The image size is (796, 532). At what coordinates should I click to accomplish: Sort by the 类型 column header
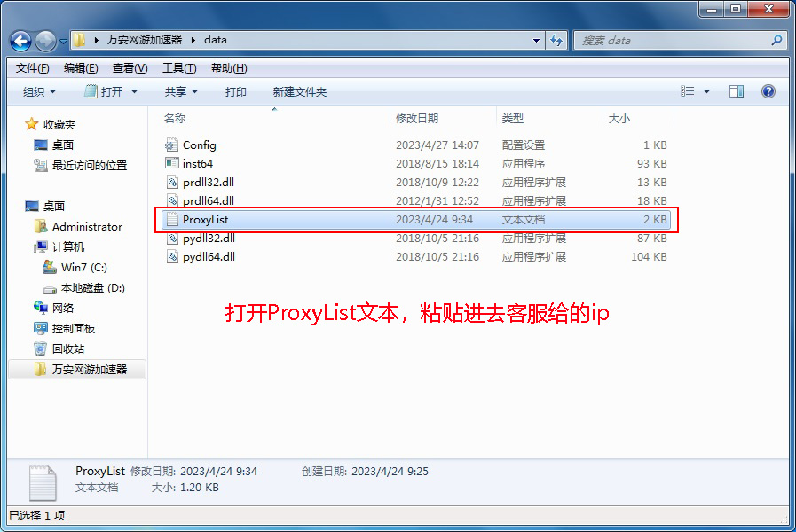point(512,118)
